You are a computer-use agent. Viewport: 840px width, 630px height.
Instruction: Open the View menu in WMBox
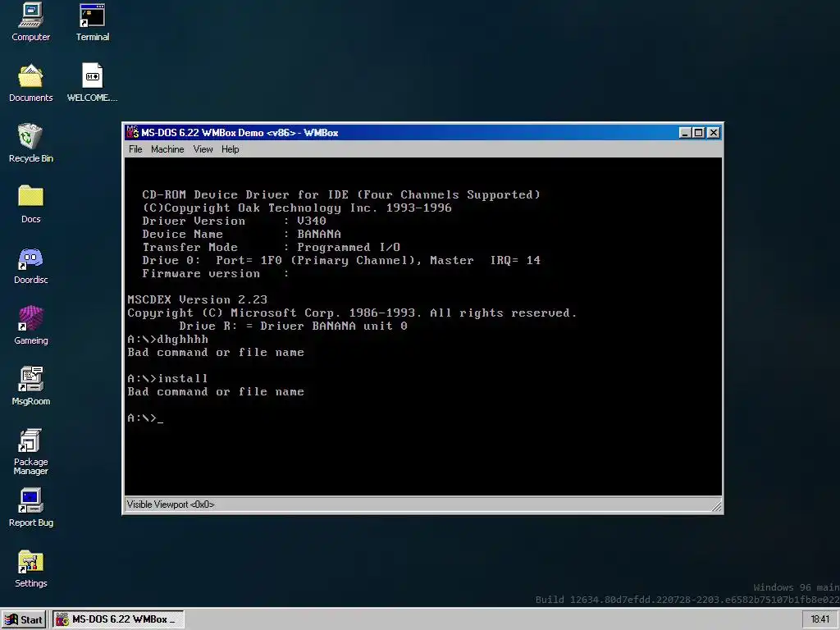(203, 149)
